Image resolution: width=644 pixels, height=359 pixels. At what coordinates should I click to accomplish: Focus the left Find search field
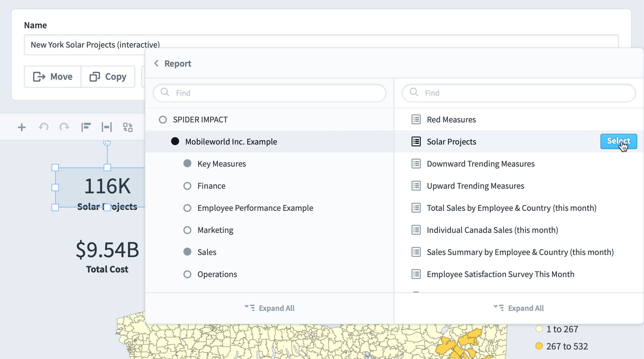pos(270,93)
